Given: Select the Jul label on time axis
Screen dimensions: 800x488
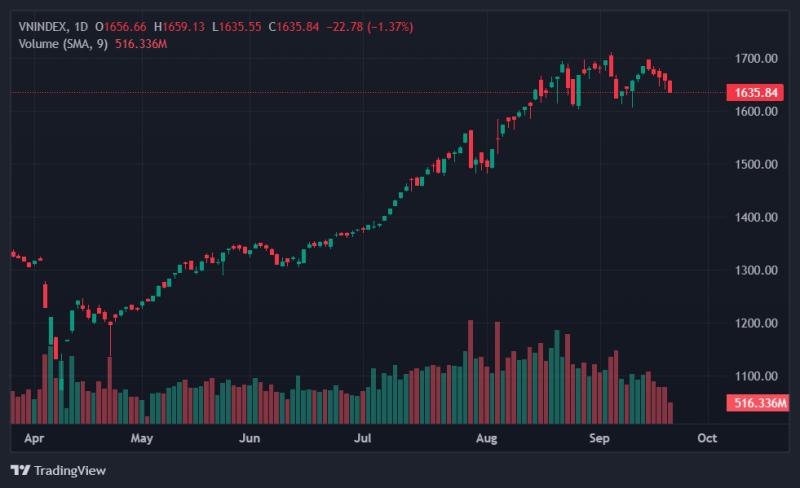Looking at the screenshot, I should tap(363, 438).
